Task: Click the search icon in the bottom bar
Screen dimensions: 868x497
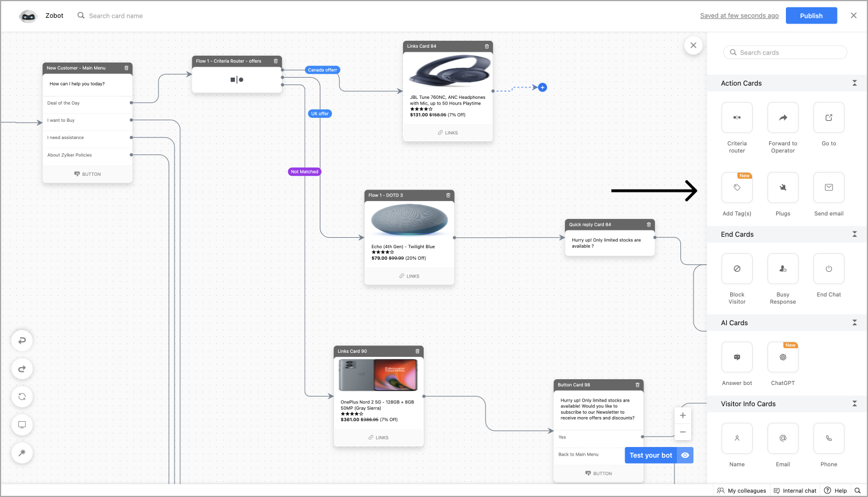Action: pos(858,491)
